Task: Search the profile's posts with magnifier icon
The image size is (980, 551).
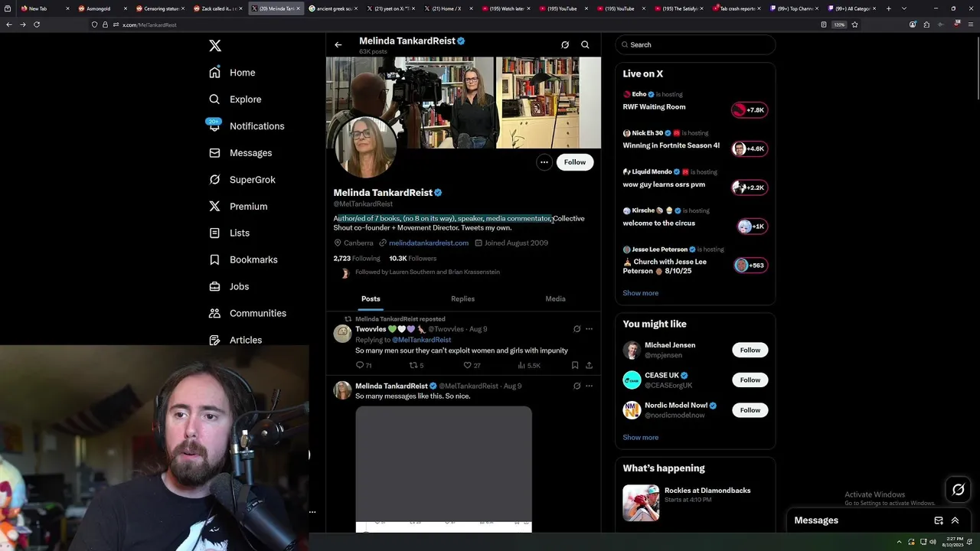Action: (585, 44)
